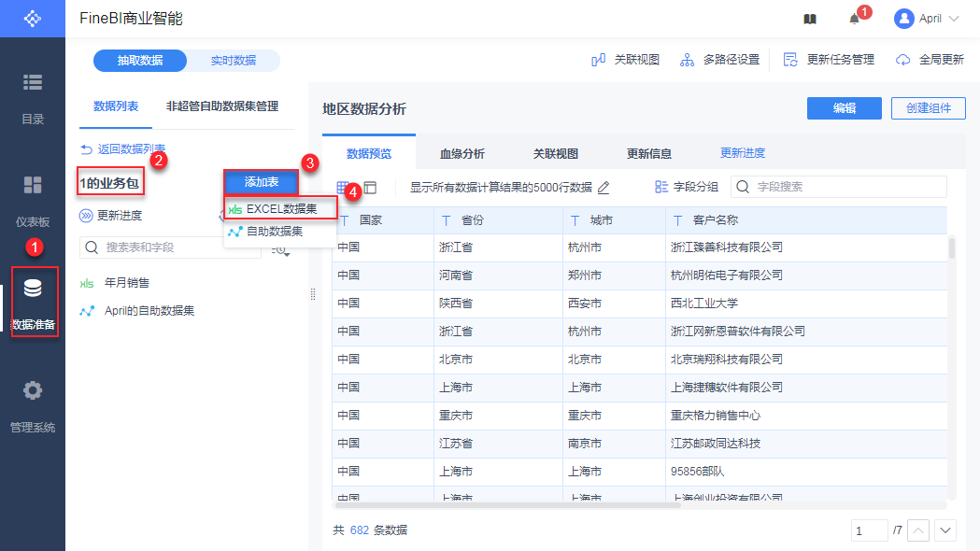Expand the April account dropdown arrow
The width and height of the screenshot is (980, 551).
[x=954, y=19]
